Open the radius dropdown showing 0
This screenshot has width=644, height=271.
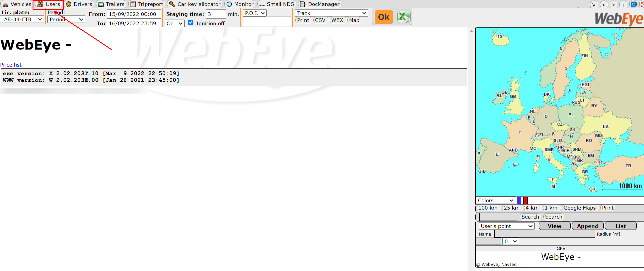pos(510,241)
